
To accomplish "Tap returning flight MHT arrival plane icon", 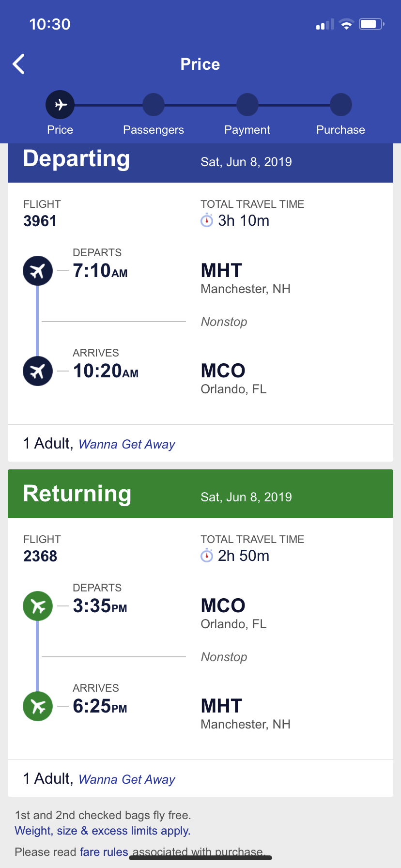I will click(x=38, y=706).
